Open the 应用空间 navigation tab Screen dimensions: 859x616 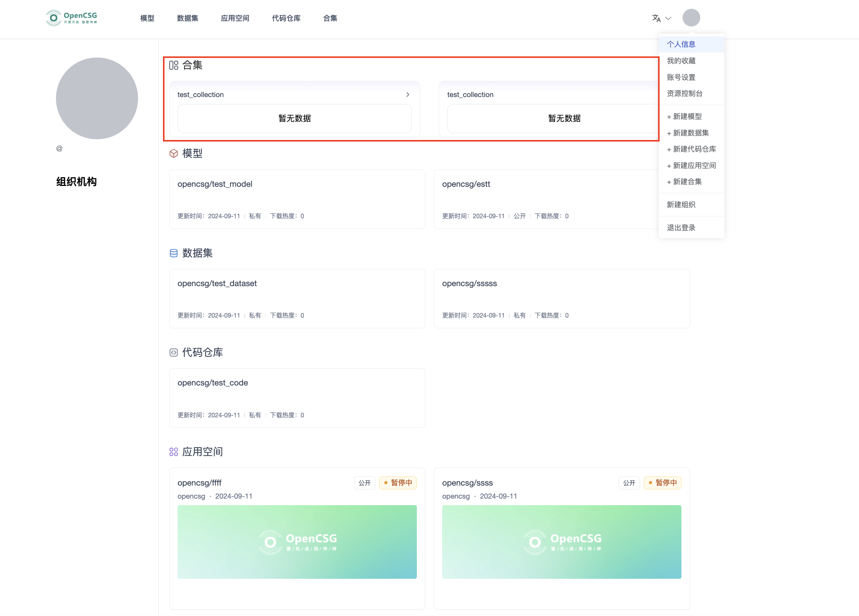[235, 18]
